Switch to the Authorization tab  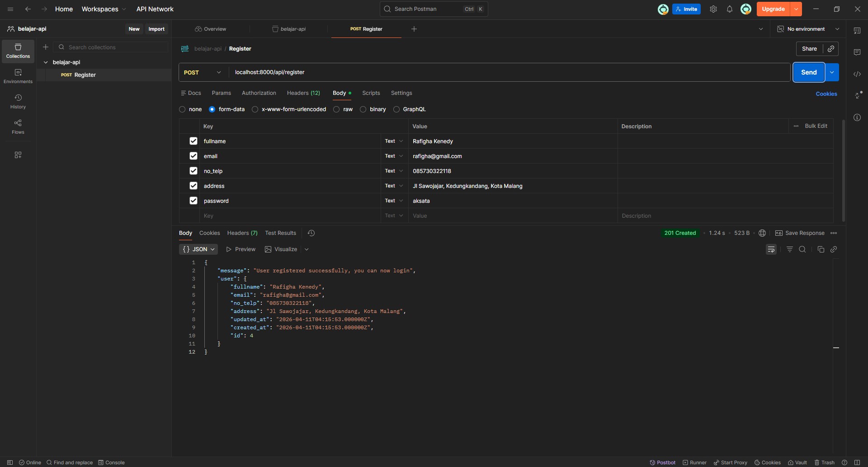pos(259,93)
